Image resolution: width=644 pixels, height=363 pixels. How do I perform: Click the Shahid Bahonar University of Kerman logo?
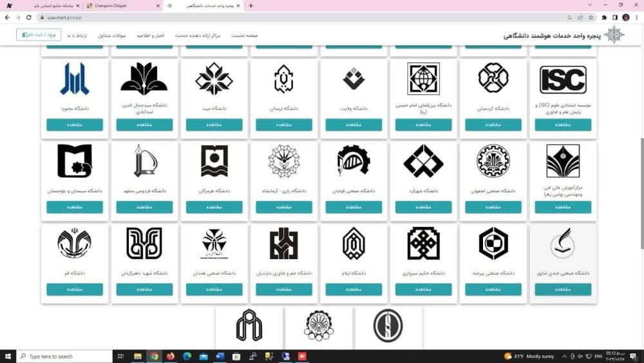click(144, 243)
